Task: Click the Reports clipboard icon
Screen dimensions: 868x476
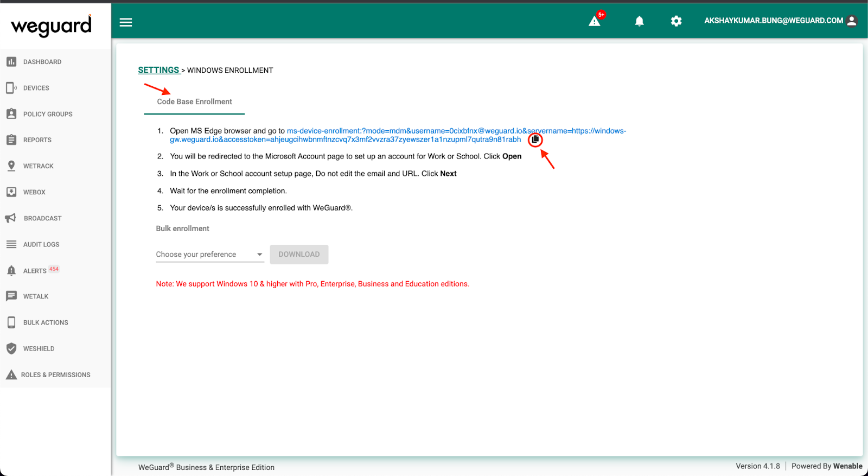Action: [x=11, y=139]
